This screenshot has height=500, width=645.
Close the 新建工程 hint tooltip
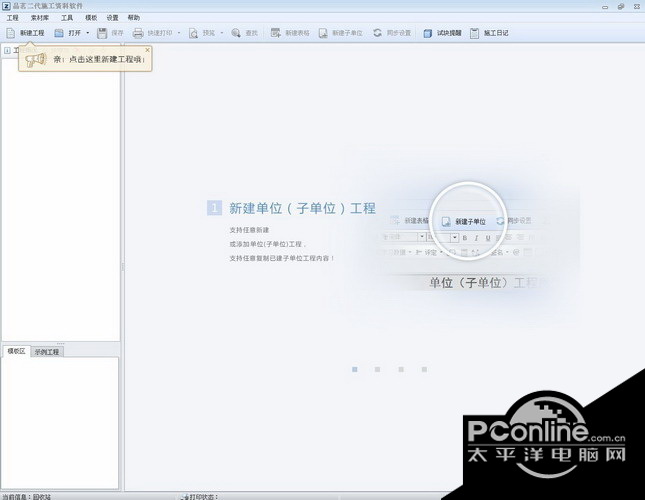point(148,50)
